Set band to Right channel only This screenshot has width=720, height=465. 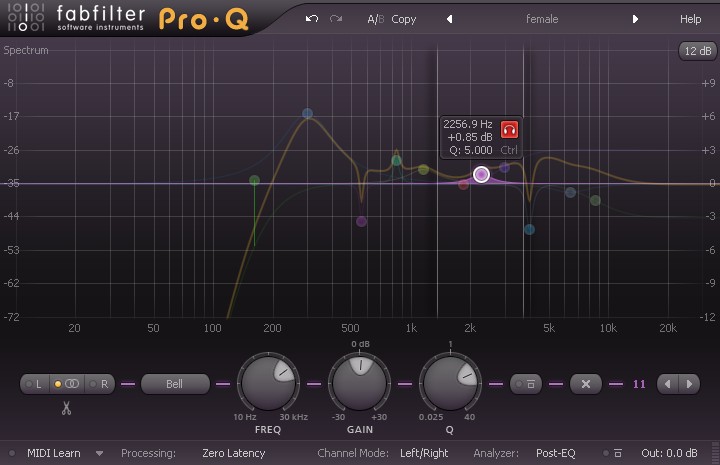(100, 384)
